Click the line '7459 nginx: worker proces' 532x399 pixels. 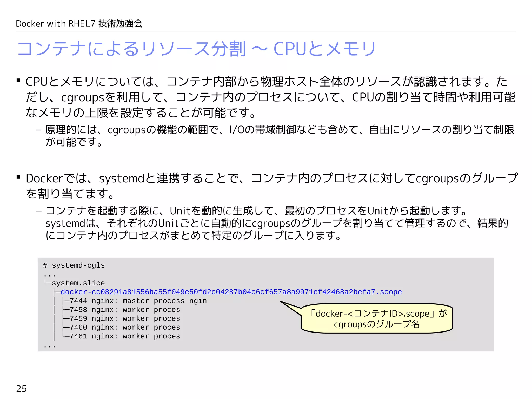pyautogui.click(x=125, y=318)
